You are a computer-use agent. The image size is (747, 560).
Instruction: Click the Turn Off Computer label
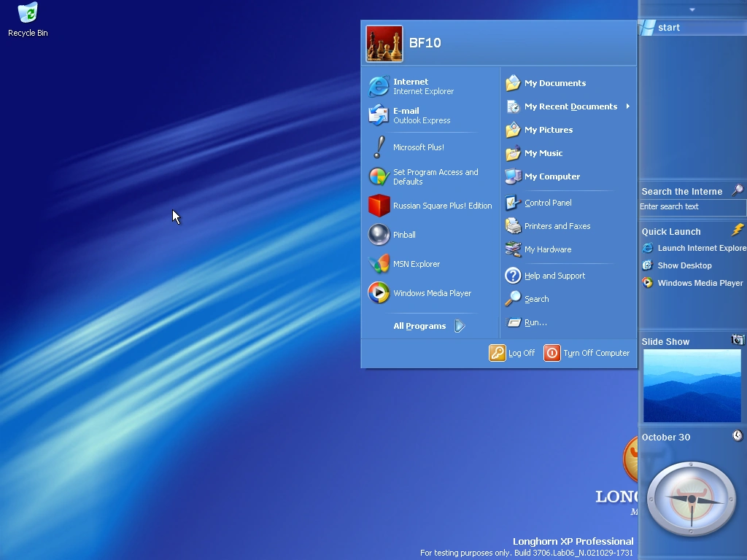coord(597,353)
